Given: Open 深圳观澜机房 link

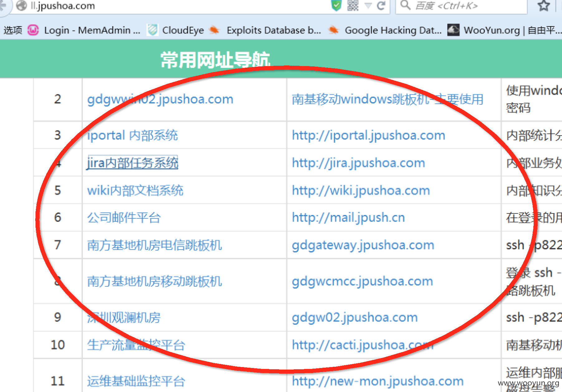Looking at the screenshot, I should click(124, 317).
